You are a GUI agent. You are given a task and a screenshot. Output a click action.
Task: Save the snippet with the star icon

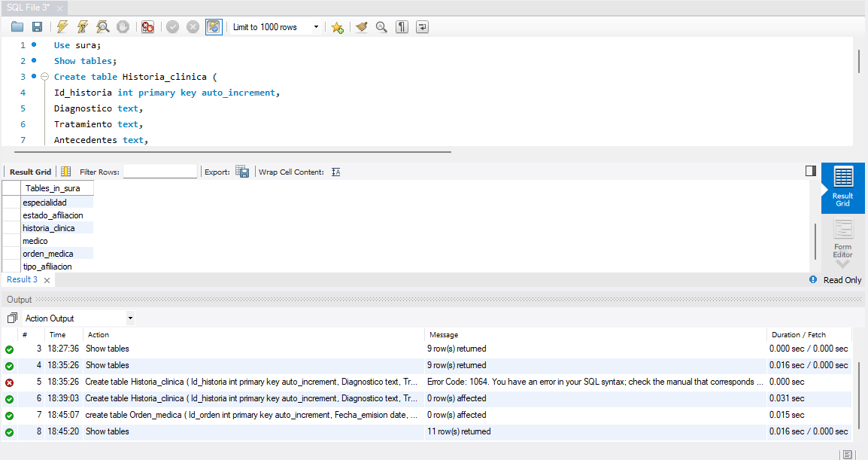337,27
